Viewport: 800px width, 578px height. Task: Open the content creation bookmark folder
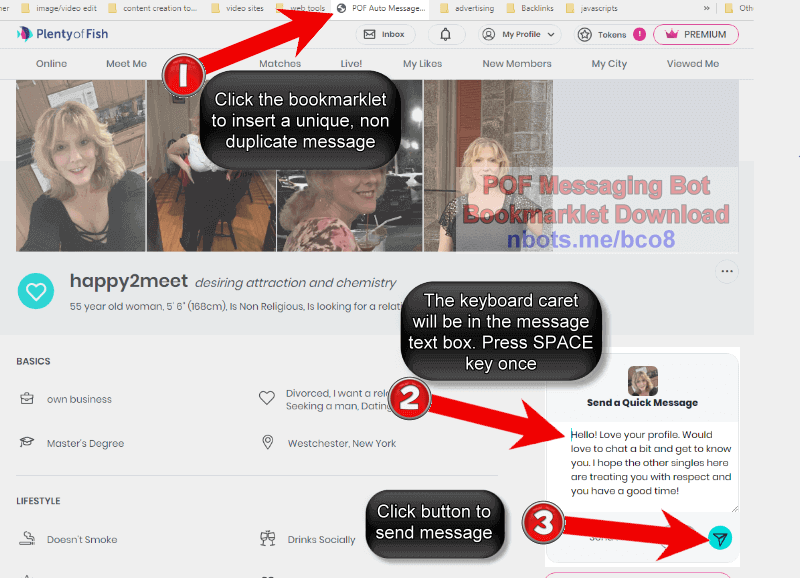[153, 8]
